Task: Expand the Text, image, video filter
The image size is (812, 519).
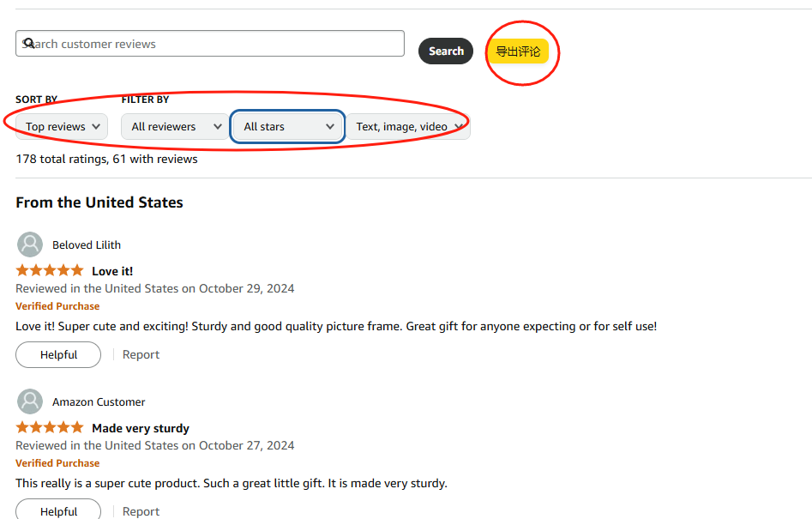Action: coord(408,127)
